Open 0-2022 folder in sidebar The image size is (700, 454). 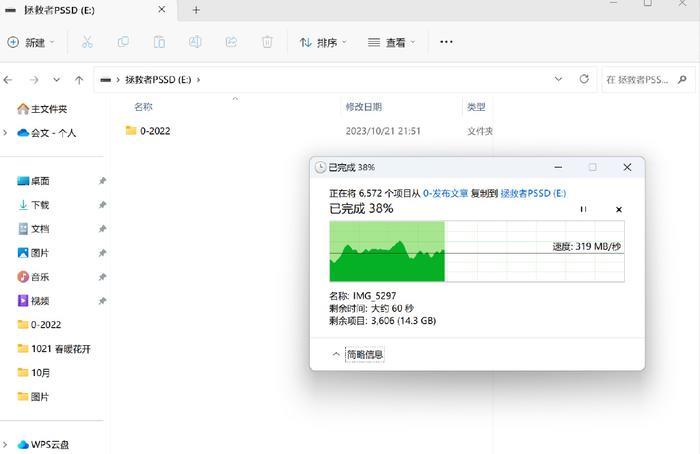[39, 325]
